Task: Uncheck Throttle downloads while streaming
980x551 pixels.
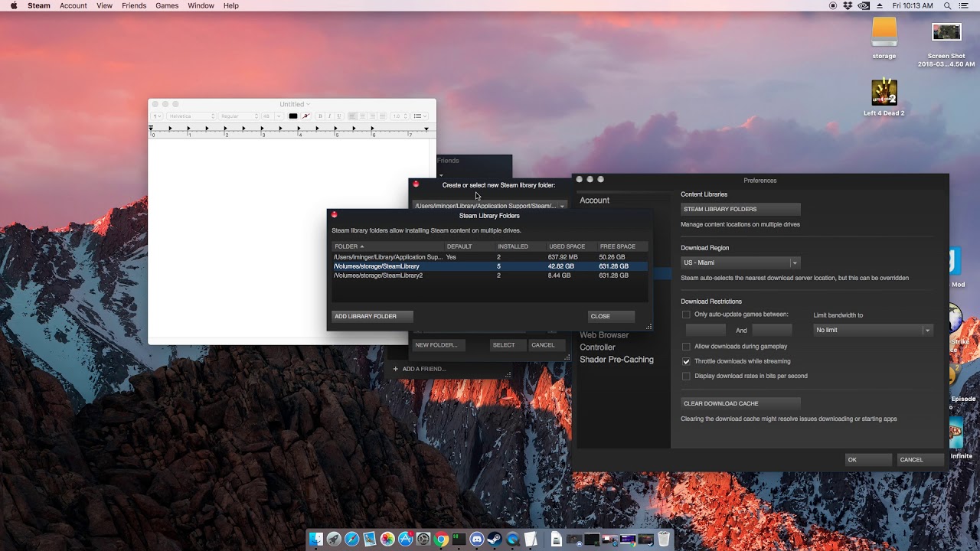Action: [x=686, y=361]
